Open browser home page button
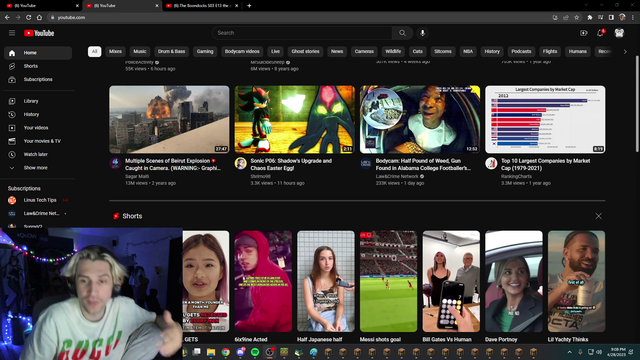This screenshot has height=360, width=640. pos(39,18)
